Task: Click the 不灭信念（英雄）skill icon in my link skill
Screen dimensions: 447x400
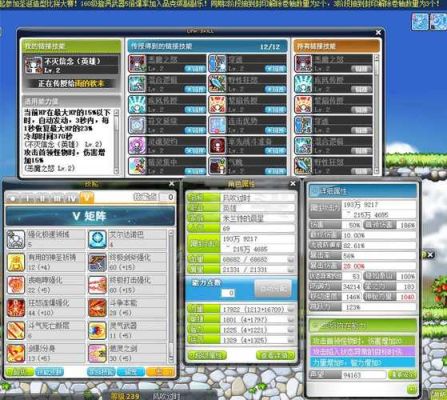Action: click(33, 65)
